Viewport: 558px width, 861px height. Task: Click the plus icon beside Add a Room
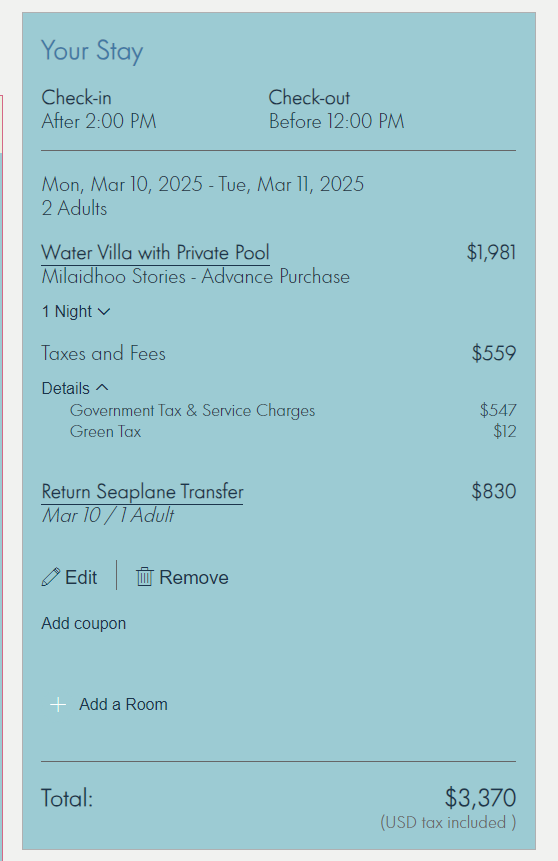click(58, 705)
